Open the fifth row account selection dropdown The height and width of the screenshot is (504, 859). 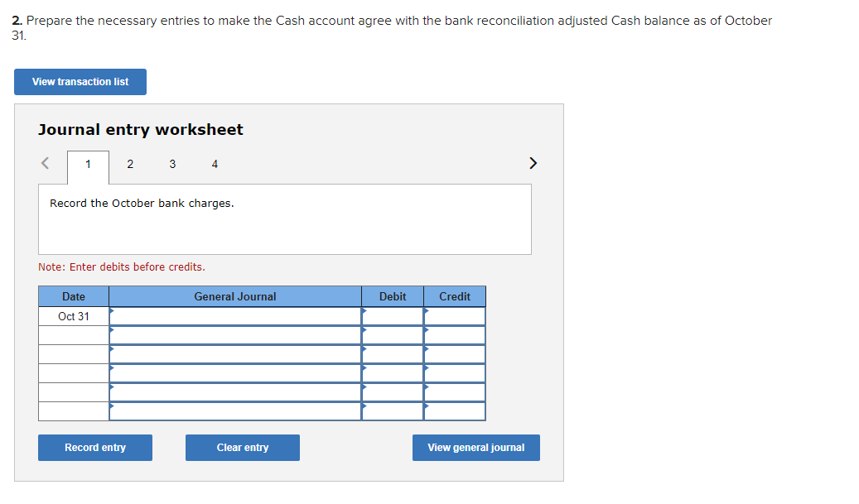coord(234,391)
